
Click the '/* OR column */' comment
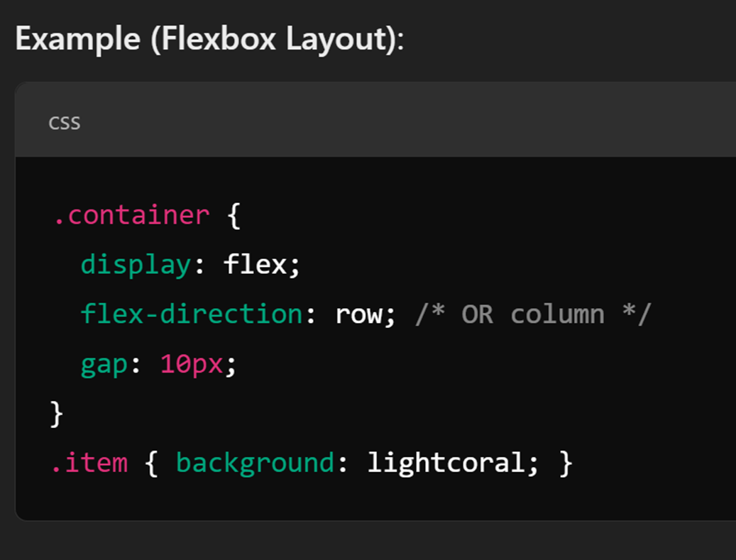click(532, 314)
